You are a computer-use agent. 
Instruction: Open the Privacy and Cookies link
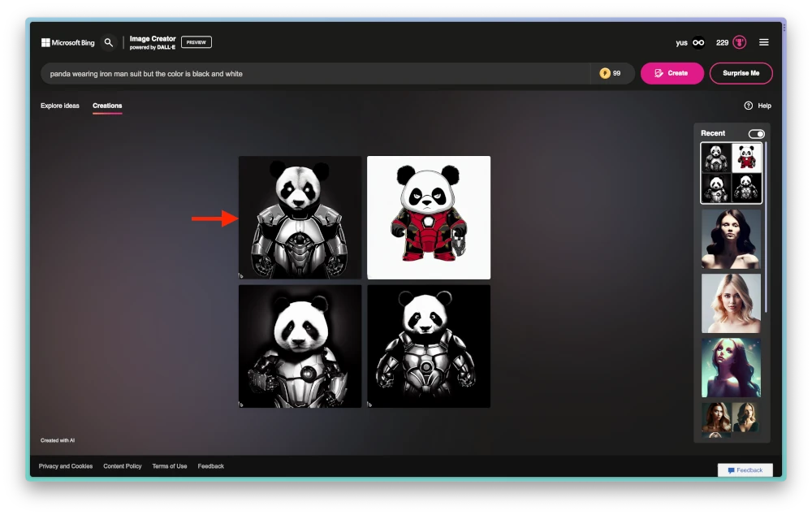(x=66, y=465)
